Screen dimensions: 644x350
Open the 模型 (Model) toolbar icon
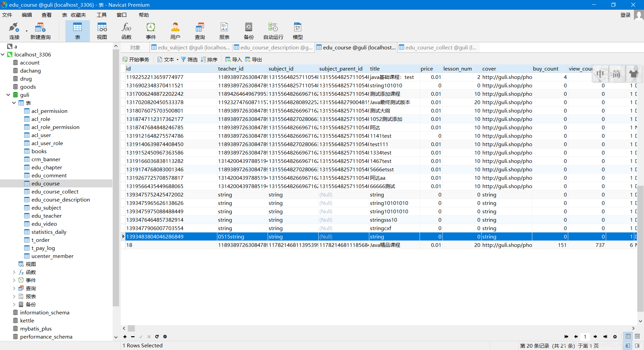[298, 31]
